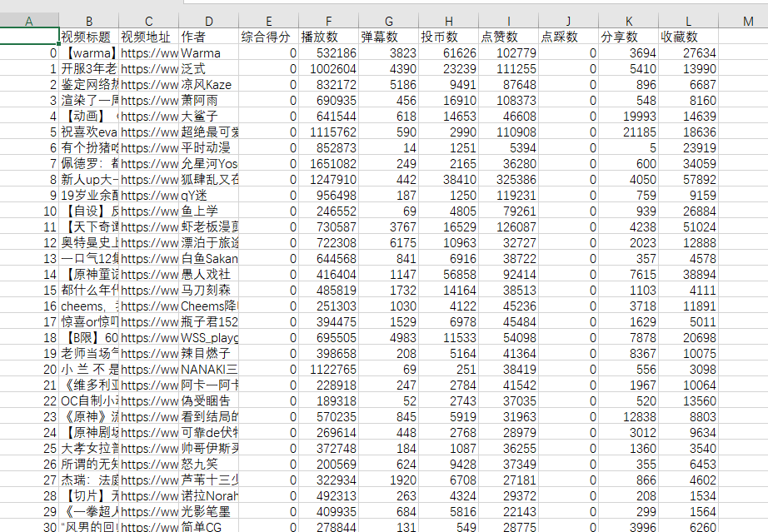Select column M header
Screen dimensions: 768x532
click(748, 21)
